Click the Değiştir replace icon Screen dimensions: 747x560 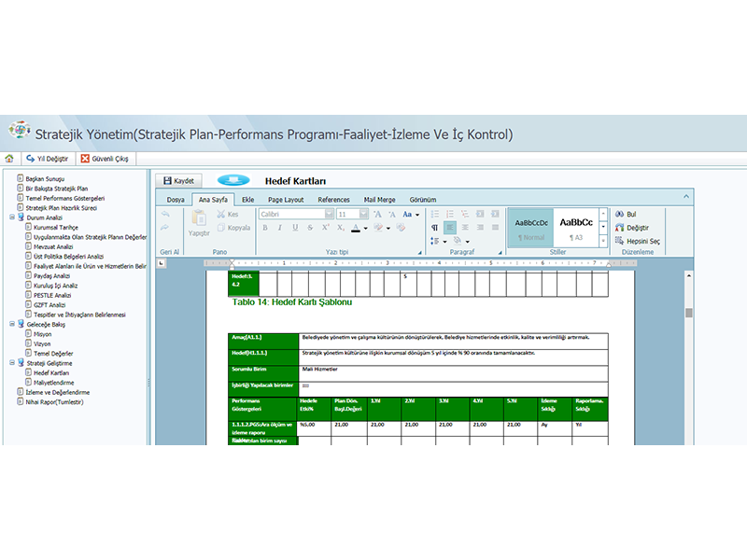pyautogui.click(x=619, y=228)
